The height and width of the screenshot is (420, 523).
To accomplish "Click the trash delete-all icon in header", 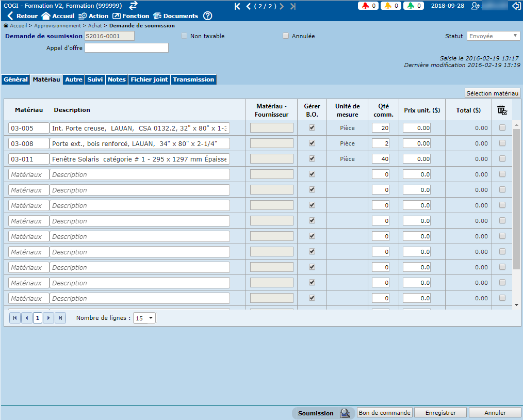I will tap(502, 110).
